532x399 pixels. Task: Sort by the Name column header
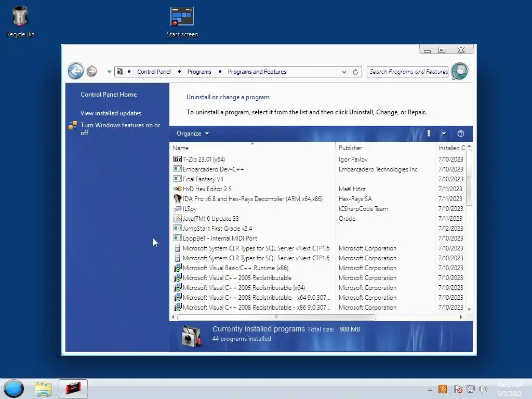(252, 148)
